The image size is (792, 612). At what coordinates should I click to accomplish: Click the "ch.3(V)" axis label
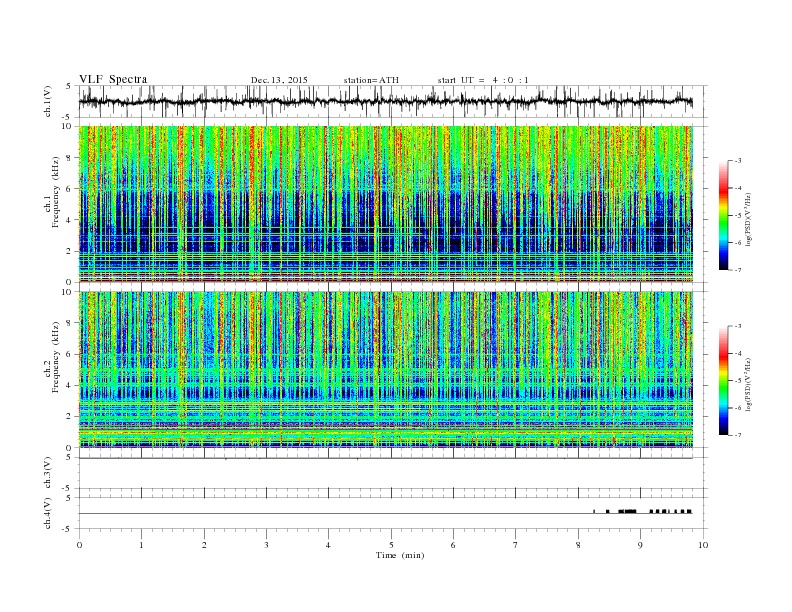coord(48,473)
